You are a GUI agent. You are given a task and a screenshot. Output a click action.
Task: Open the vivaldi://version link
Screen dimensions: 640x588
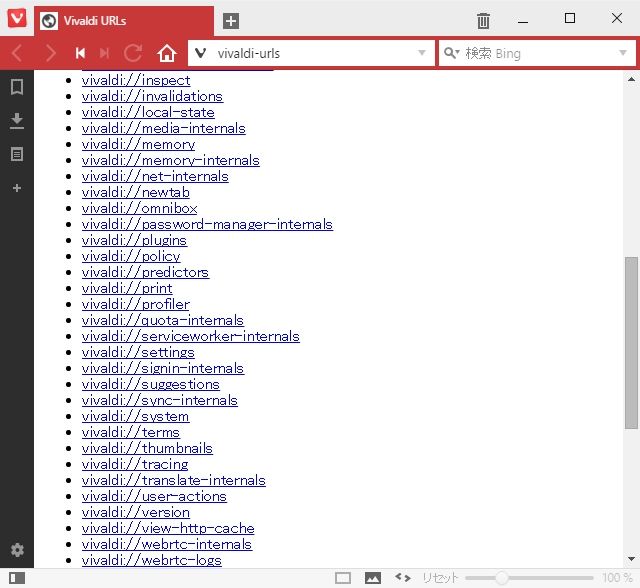coord(136,513)
